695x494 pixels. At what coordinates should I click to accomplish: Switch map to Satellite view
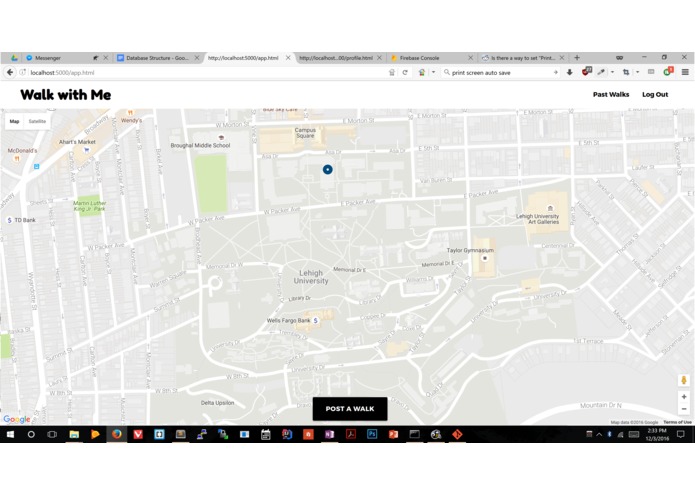[37, 121]
